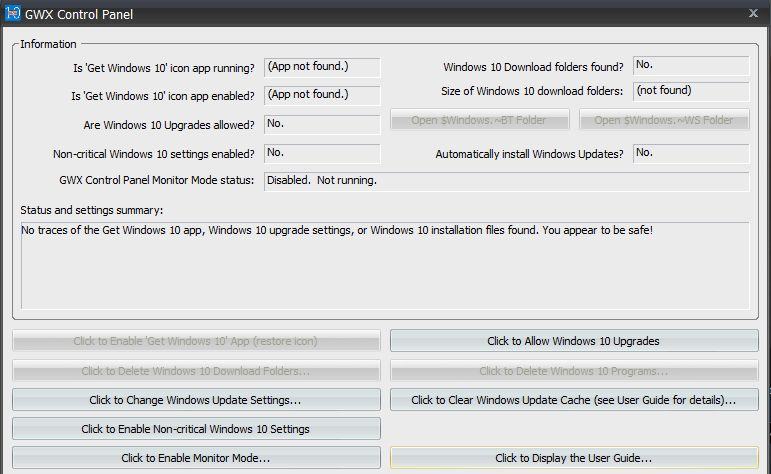
Task: Click the Non-critical settings enabled value field
Action: pyautogui.click(x=322, y=153)
